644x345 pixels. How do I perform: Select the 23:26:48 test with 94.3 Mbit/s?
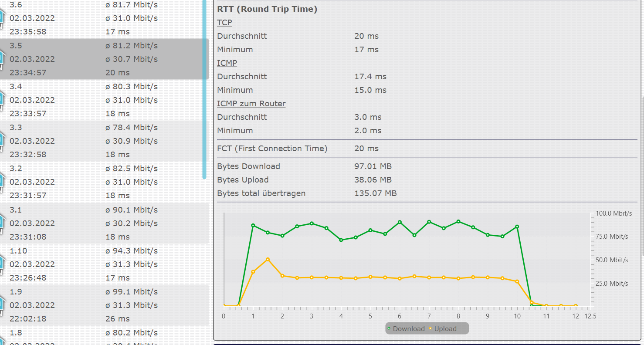click(87, 264)
